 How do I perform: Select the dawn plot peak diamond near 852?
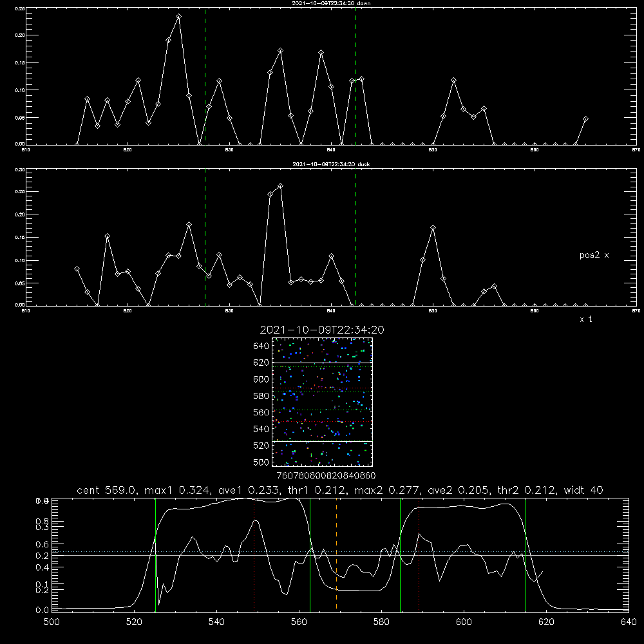click(x=453, y=80)
